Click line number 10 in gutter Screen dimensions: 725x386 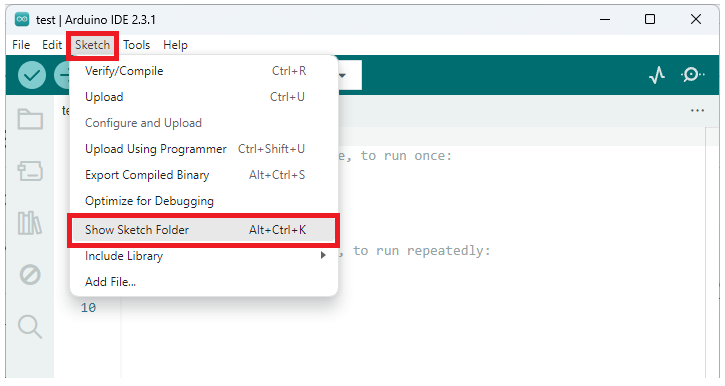pyautogui.click(x=88, y=307)
